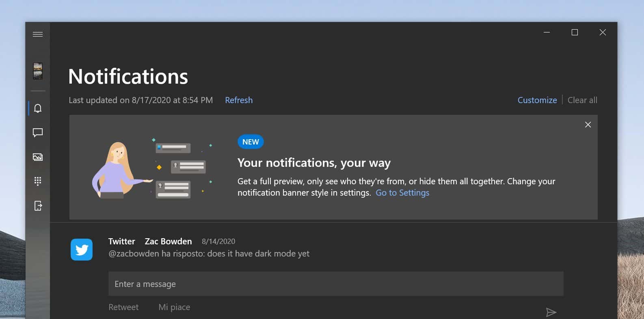Open Customize notification settings
This screenshot has width=644, height=319.
coord(537,100)
